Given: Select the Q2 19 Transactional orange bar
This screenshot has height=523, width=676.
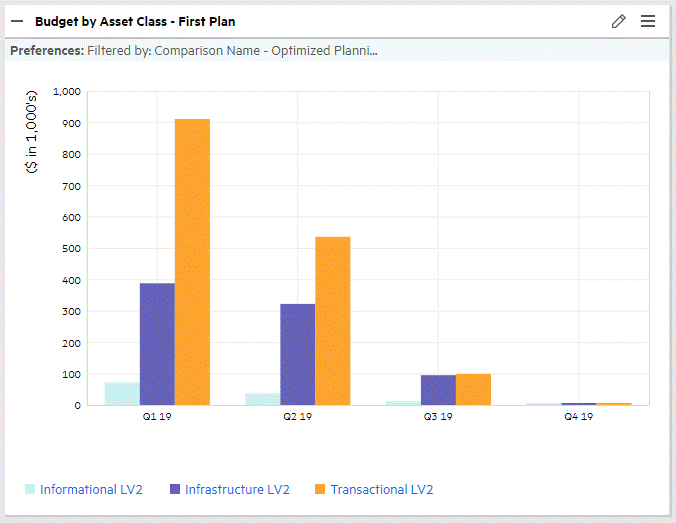Looking at the screenshot, I should coord(332,321).
